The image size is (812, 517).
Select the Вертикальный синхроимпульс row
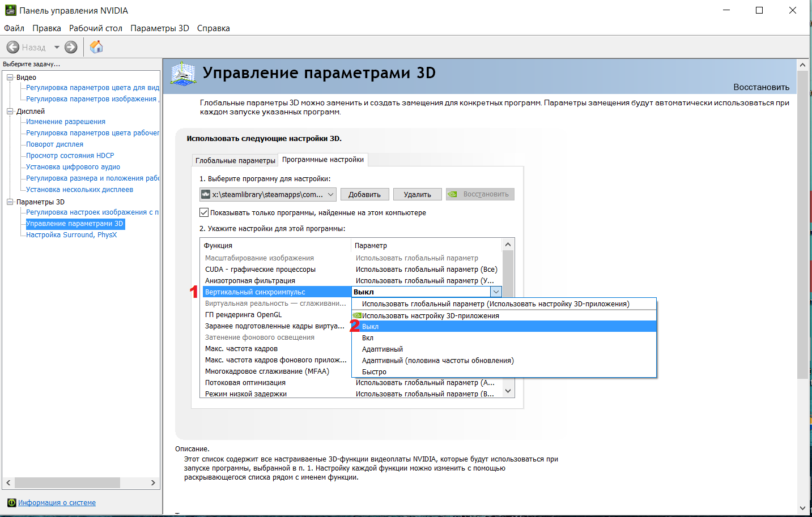click(x=277, y=292)
